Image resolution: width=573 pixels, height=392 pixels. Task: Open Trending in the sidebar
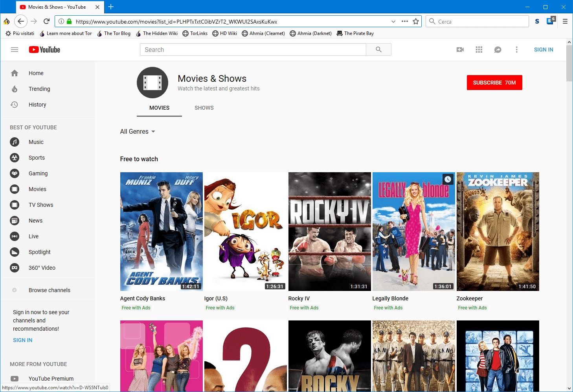(39, 89)
